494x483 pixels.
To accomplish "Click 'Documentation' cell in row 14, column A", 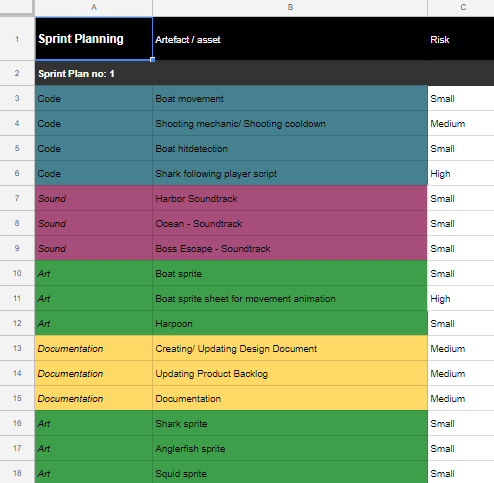I will [94, 373].
